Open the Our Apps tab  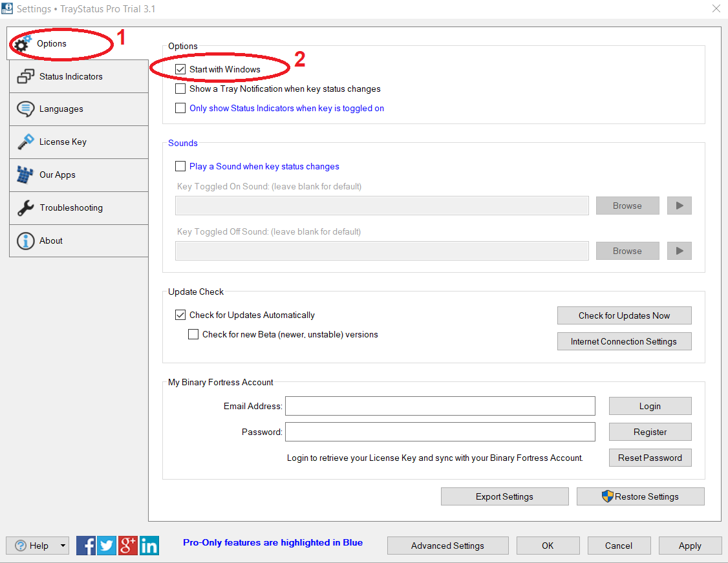pos(78,175)
